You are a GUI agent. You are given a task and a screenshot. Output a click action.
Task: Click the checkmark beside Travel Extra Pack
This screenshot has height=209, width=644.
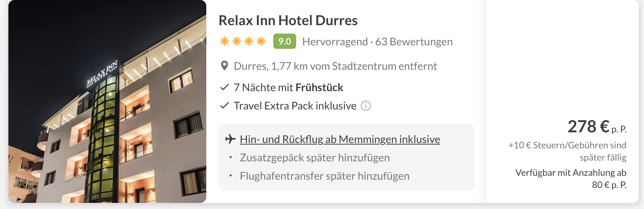click(x=225, y=106)
